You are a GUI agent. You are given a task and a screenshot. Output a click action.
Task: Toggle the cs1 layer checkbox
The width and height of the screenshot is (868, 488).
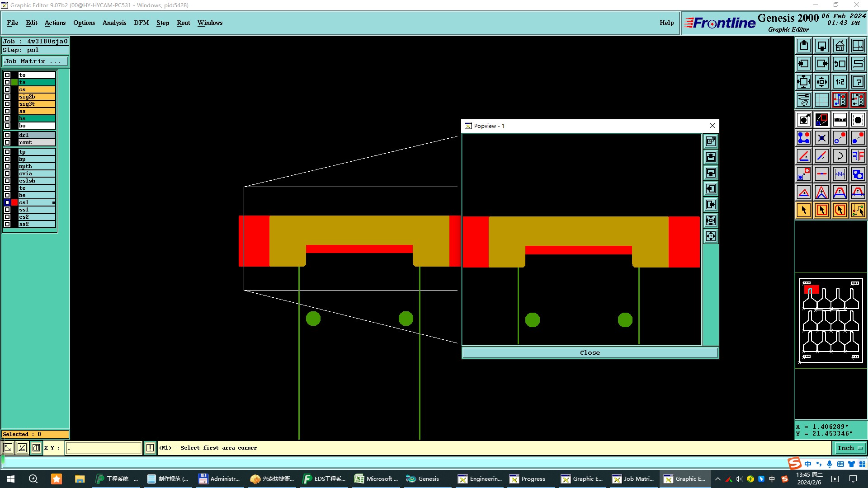7,202
